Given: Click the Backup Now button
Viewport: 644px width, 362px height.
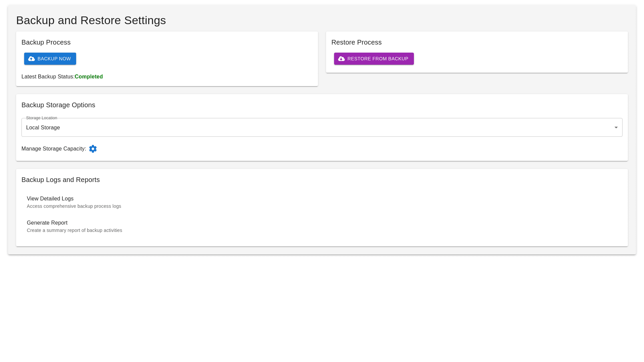Looking at the screenshot, I should (50, 59).
